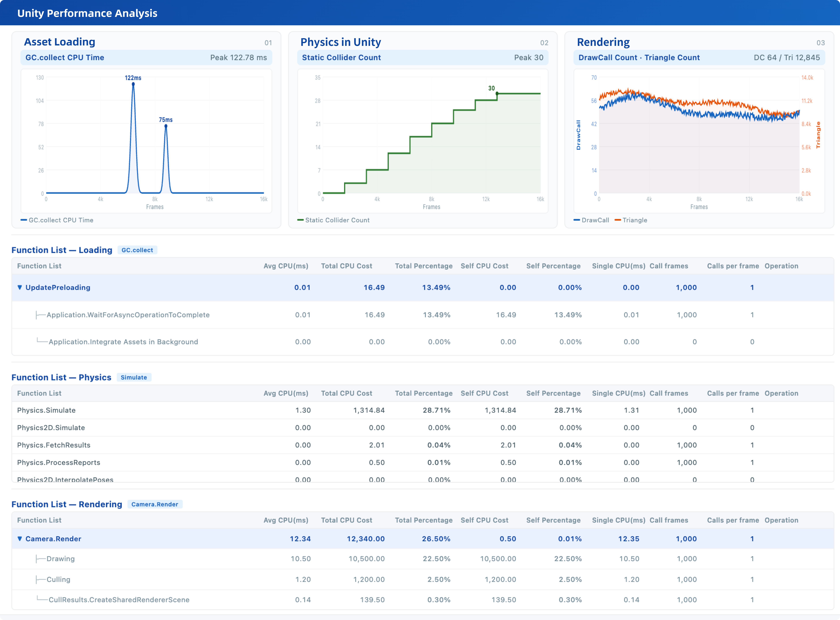The width and height of the screenshot is (840, 620).
Task: Select the CullResults.CreateSharedRendererScene row
Action: [x=423, y=600]
